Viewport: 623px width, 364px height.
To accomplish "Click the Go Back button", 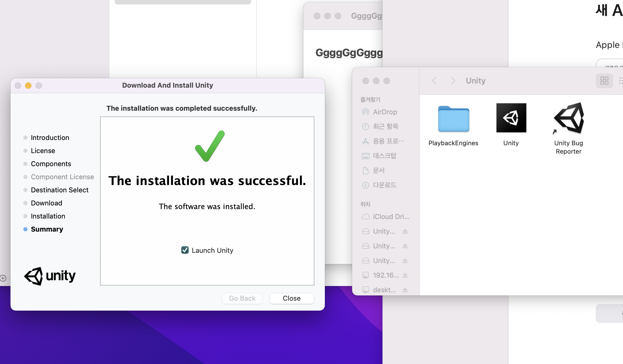I will point(242,298).
